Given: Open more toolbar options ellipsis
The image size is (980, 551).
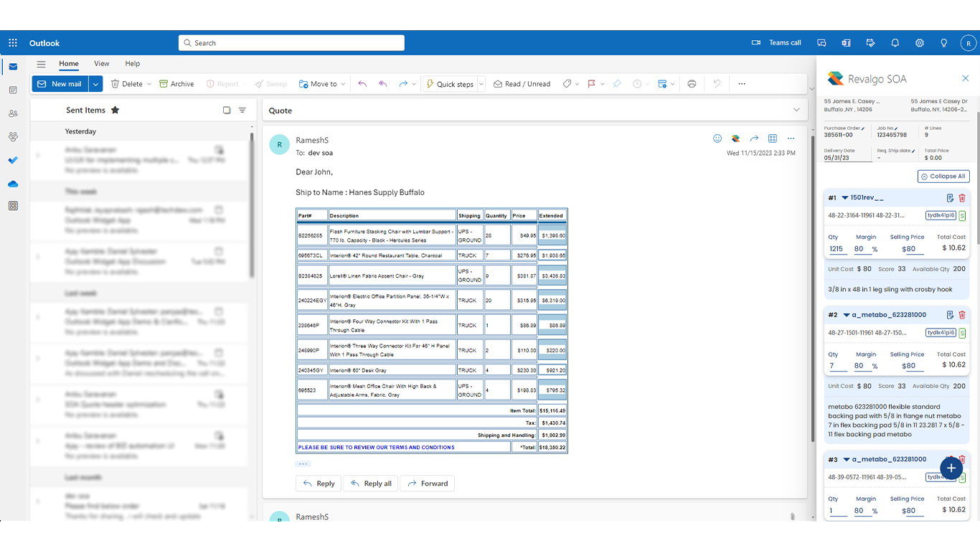Looking at the screenshot, I should [742, 84].
